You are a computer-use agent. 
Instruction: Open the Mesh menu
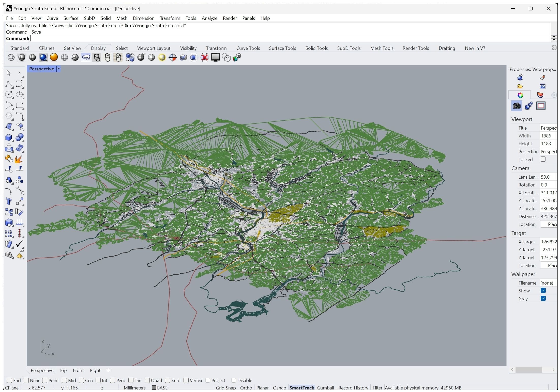pyautogui.click(x=122, y=18)
